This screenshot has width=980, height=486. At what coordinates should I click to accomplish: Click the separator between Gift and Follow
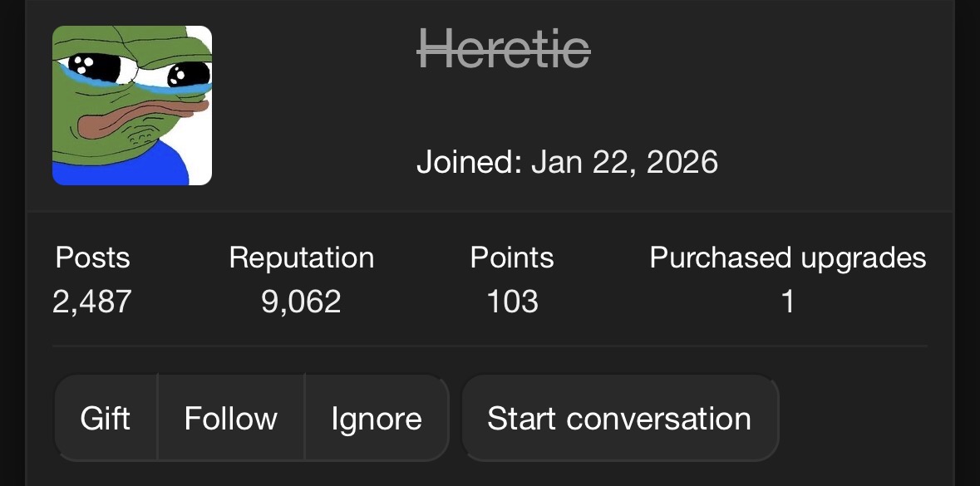point(157,418)
